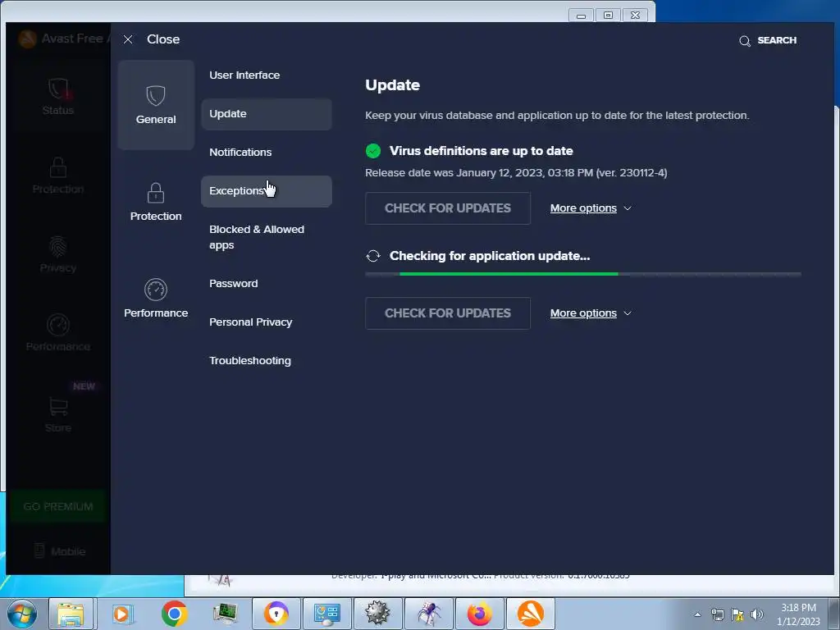Open the Minesweeper mine taskbar icon

click(x=378, y=614)
